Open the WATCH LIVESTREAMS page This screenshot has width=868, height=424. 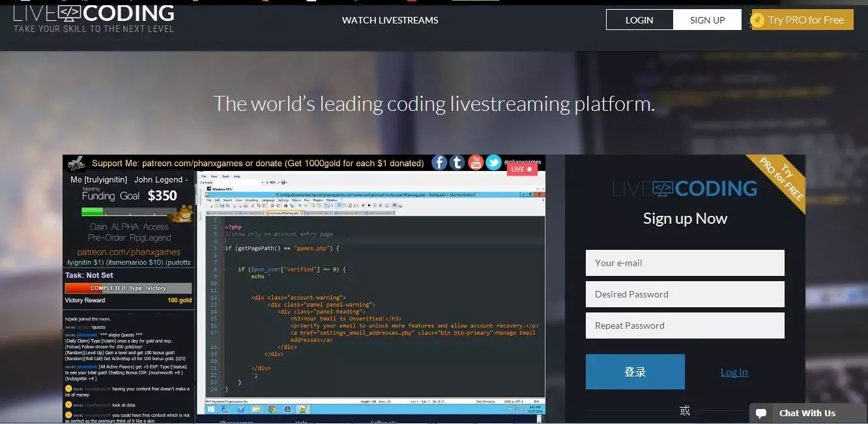[x=390, y=20]
